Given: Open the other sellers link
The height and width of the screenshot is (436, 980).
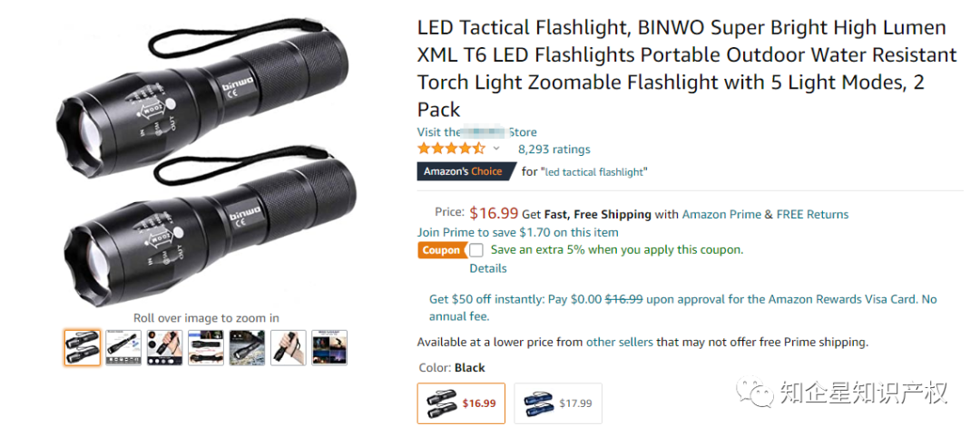Looking at the screenshot, I should (x=620, y=343).
